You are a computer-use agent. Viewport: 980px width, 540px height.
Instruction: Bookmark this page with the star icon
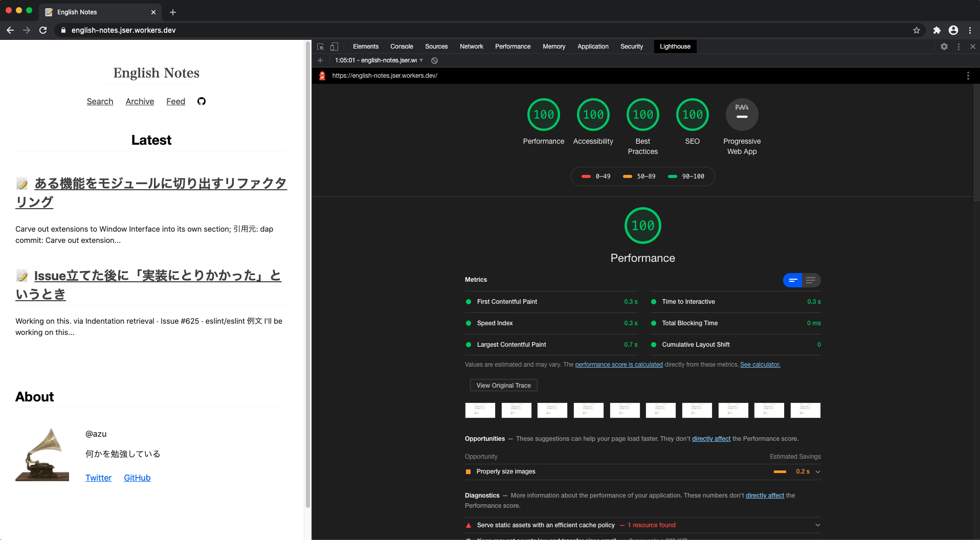917,30
